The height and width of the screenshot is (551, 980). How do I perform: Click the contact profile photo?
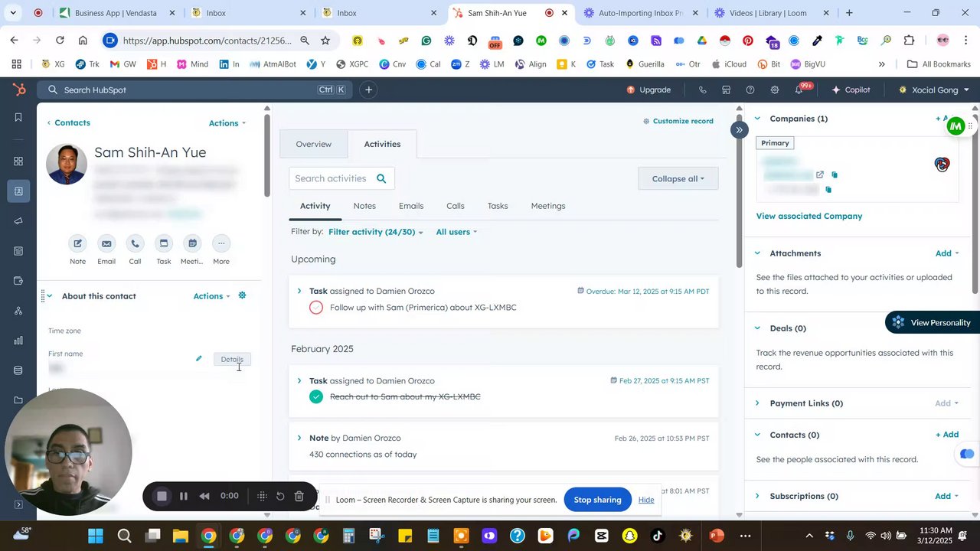67,164
